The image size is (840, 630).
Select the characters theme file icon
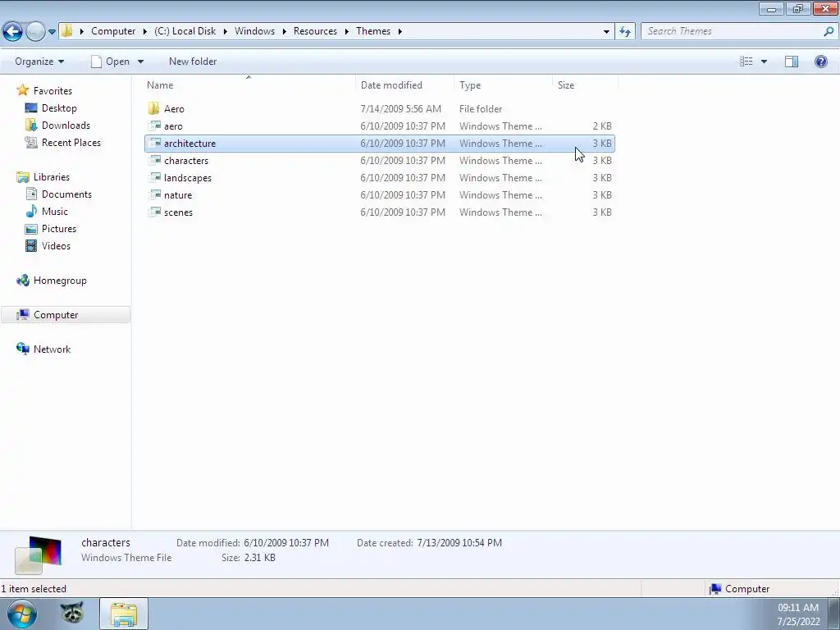click(x=154, y=160)
